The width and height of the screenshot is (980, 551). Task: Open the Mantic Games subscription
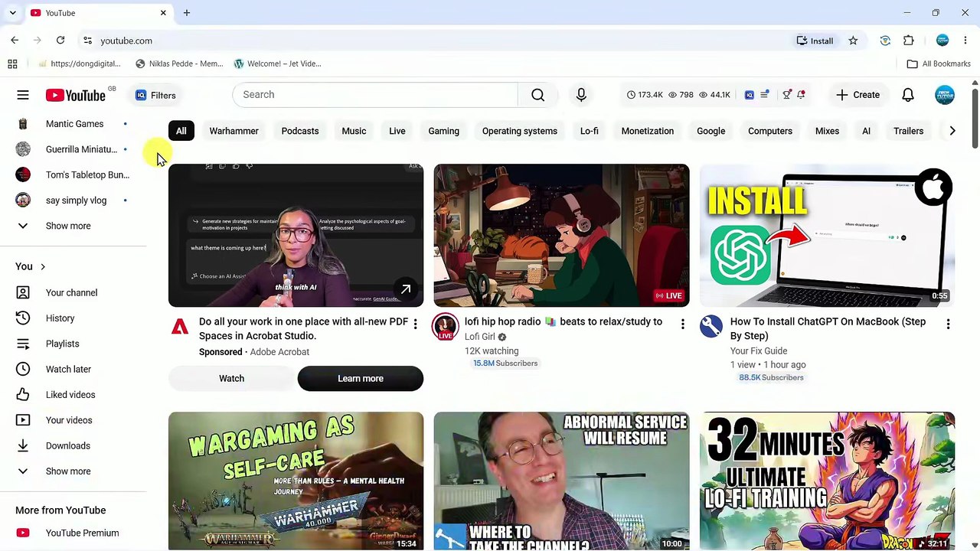tap(73, 124)
